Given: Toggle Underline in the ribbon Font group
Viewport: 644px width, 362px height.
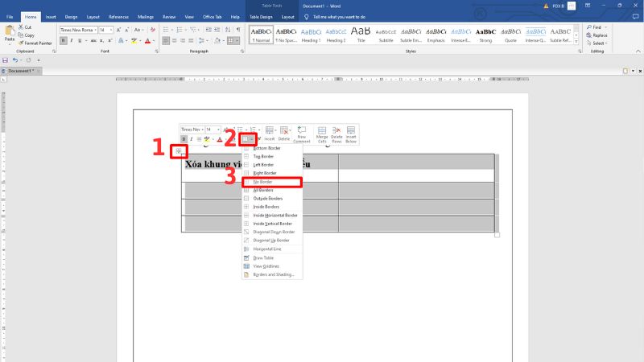Looking at the screenshot, I should [x=79, y=40].
